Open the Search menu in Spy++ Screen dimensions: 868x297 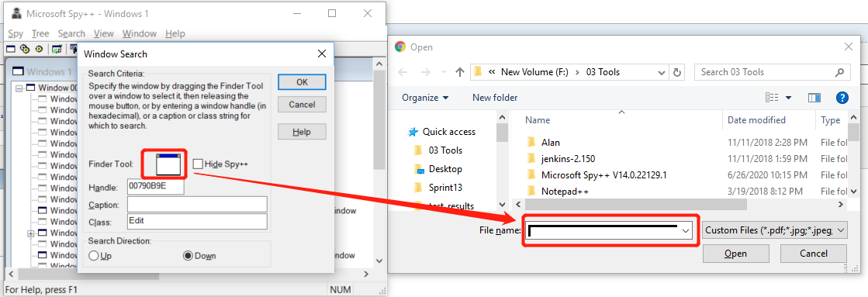point(71,33)
